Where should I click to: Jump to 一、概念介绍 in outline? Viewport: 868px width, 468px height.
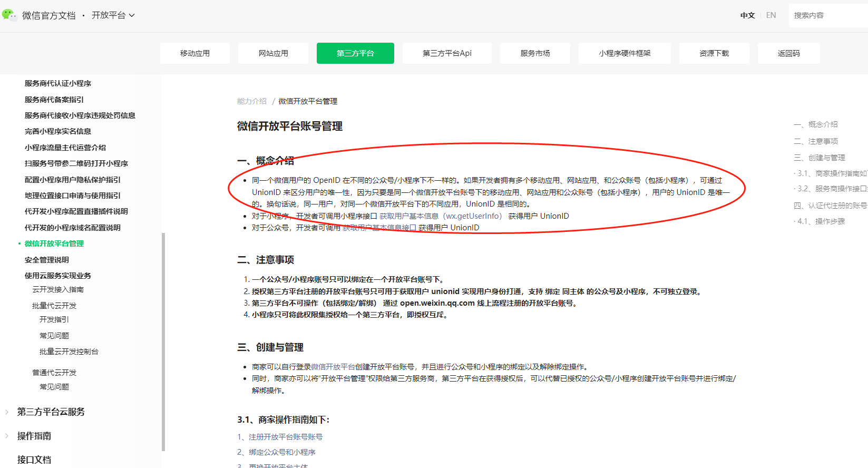[816, 124]
